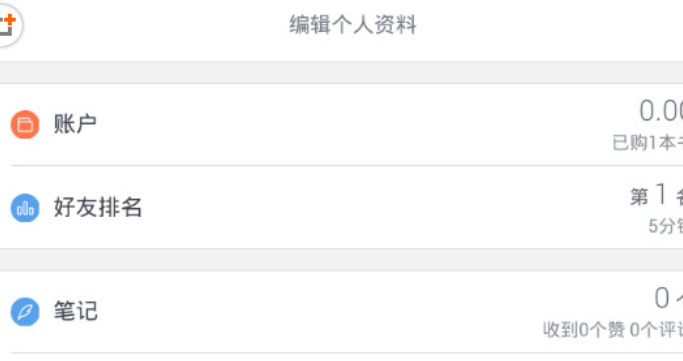Select the 好友排名 label

[98, 207]
